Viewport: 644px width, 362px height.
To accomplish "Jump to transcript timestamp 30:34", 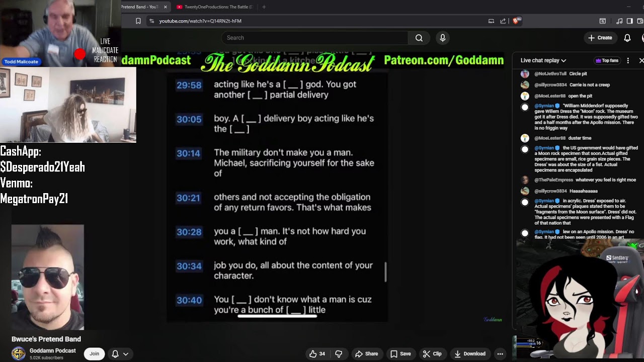I will (x=189, y=266).
